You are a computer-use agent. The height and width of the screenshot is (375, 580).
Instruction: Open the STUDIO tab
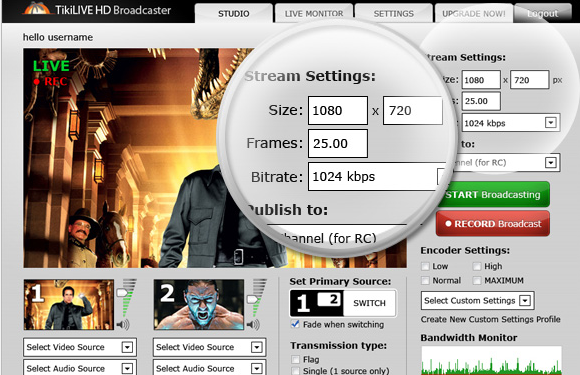233,13
